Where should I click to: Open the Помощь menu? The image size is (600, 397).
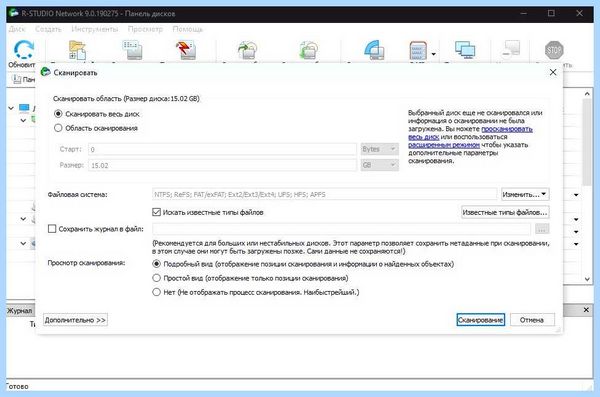[188, 29]
